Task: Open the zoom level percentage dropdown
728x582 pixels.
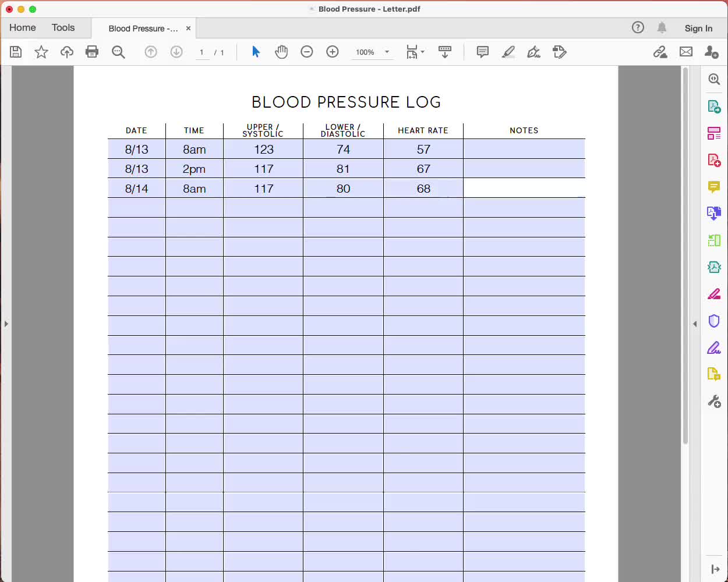Action: pyautogui.click(x=372, y=52)
